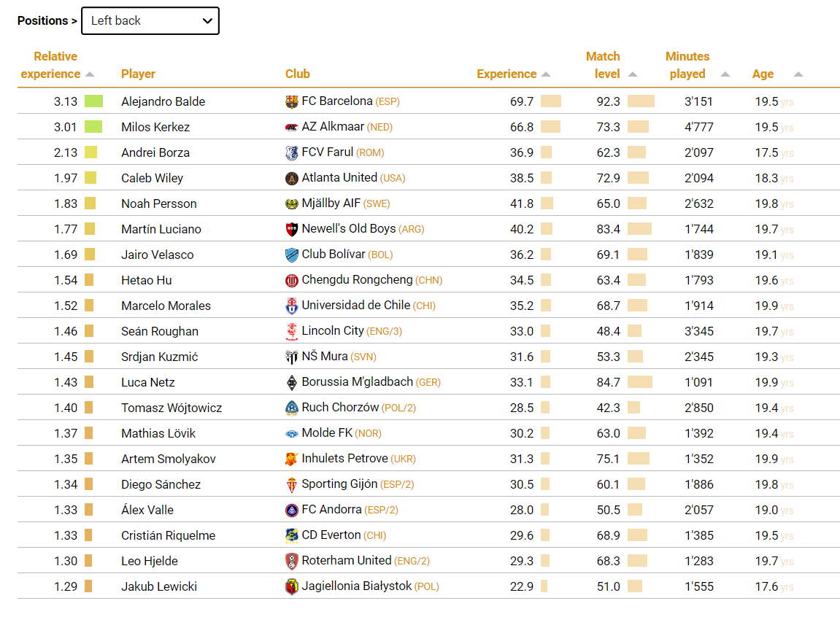Sort by the Relative experience column arrow

point(90,74)
